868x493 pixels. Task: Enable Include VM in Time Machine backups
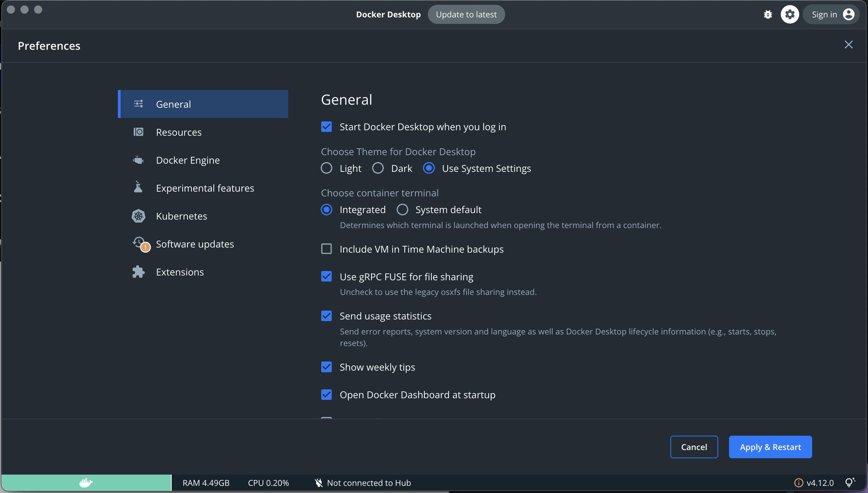[x=326, y=249]
